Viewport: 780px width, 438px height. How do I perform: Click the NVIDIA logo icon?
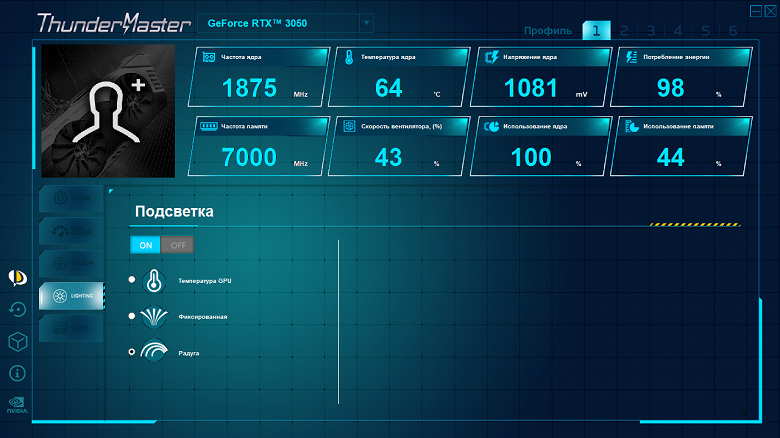tap(17, 405)
